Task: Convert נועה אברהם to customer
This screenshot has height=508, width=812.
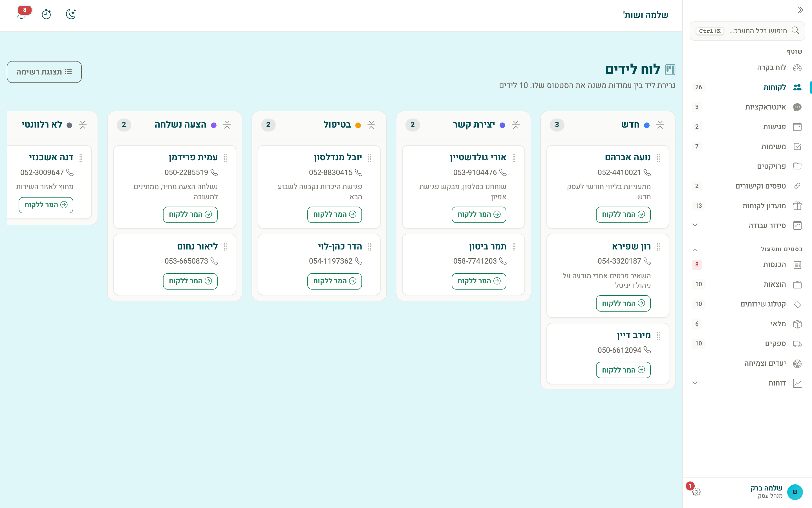Action: tap(623, 215)
